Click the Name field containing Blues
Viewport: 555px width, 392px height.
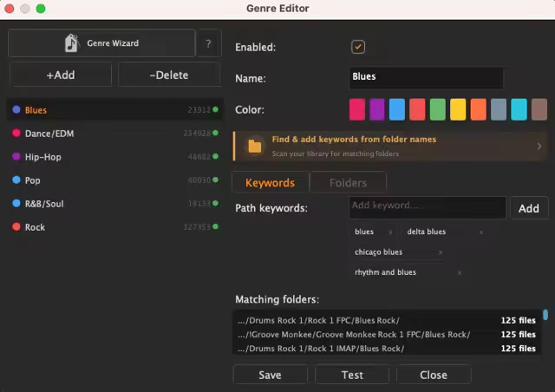point(426,78)
